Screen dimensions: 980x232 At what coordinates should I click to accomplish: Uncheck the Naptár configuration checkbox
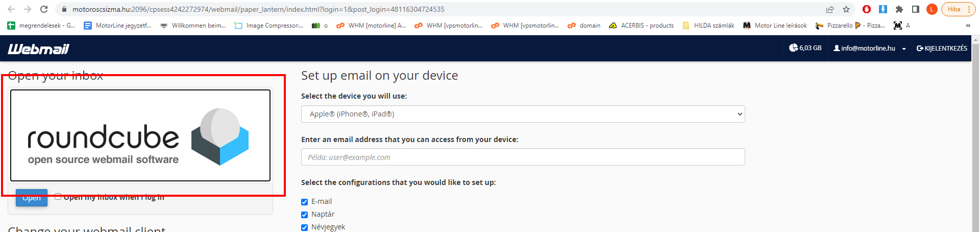pos(305,215)
